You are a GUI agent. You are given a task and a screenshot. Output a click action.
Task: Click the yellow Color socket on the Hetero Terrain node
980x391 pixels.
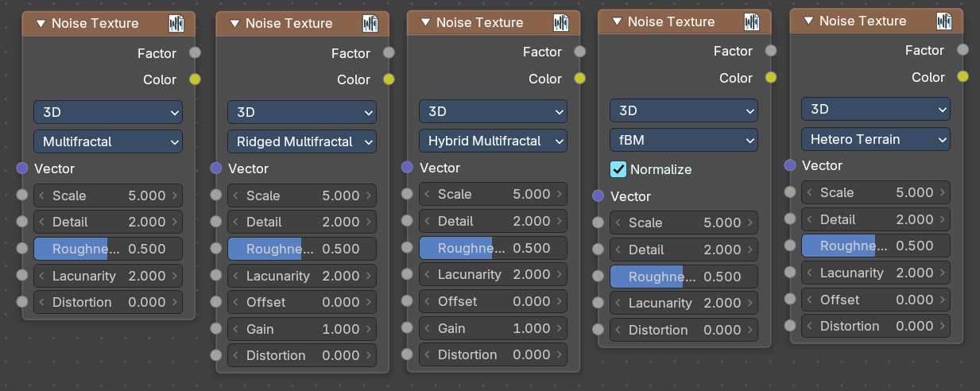click(x=963, y=77)
